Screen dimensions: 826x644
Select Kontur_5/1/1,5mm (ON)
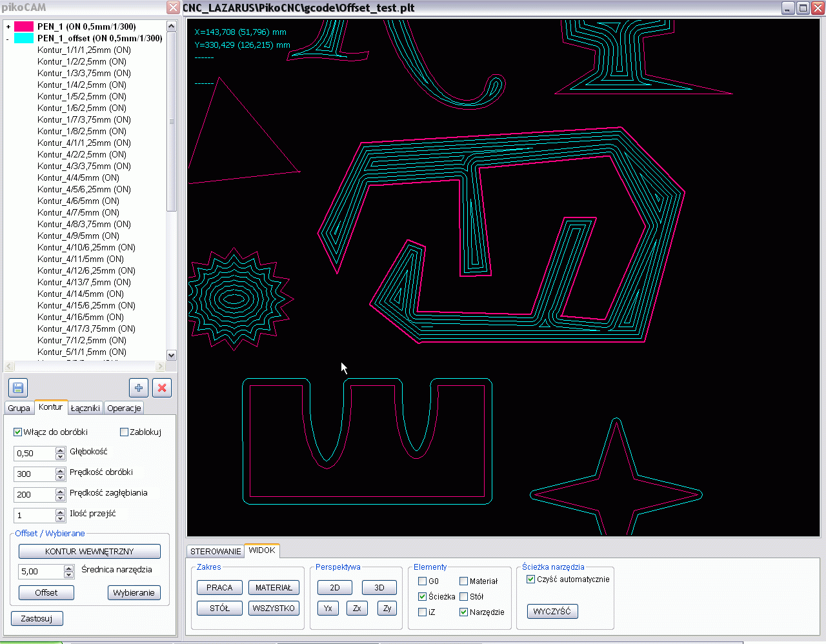82,352
